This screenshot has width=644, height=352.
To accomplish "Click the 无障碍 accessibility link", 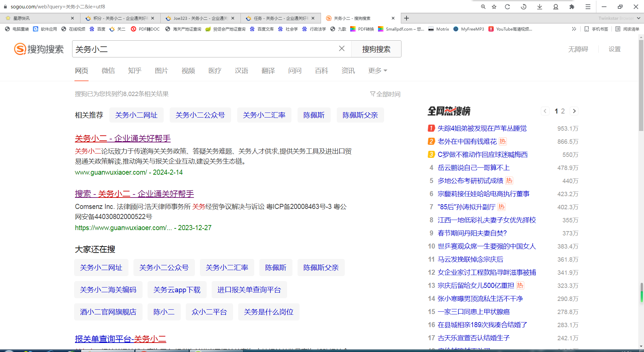I will click(x=578, y=49).
